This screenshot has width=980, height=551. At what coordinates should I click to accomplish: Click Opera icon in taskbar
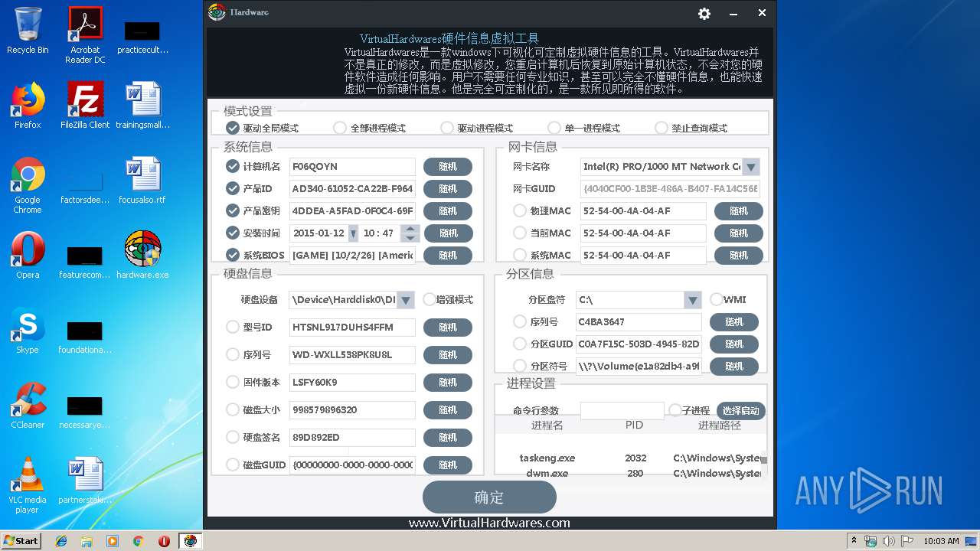tap(164, 541)
